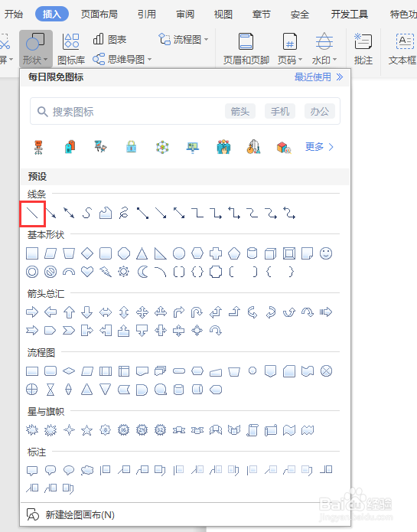Screen dimensions: 417x532
Task: Insert the cloud callout shape
Action: click(x=87, y=470)
